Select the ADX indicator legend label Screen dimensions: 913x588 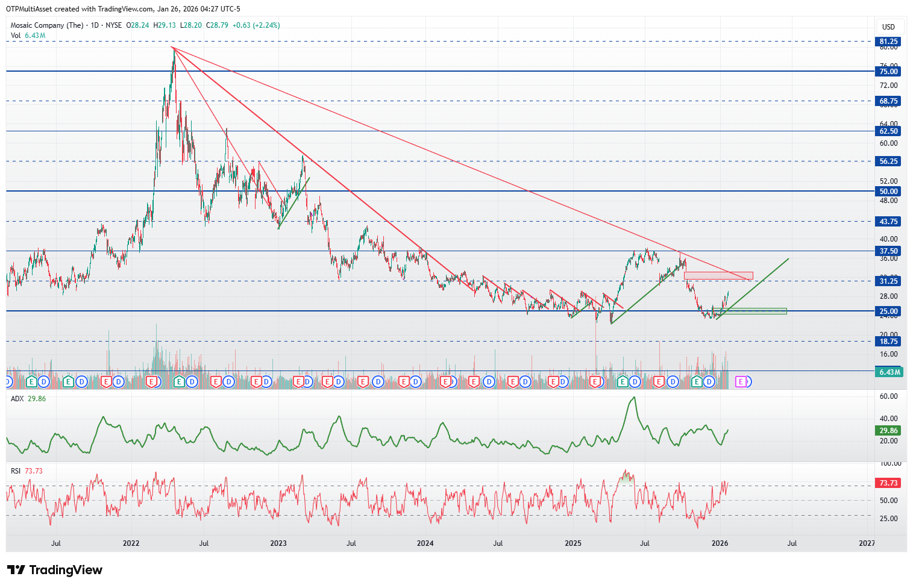[x=17, y=399]
